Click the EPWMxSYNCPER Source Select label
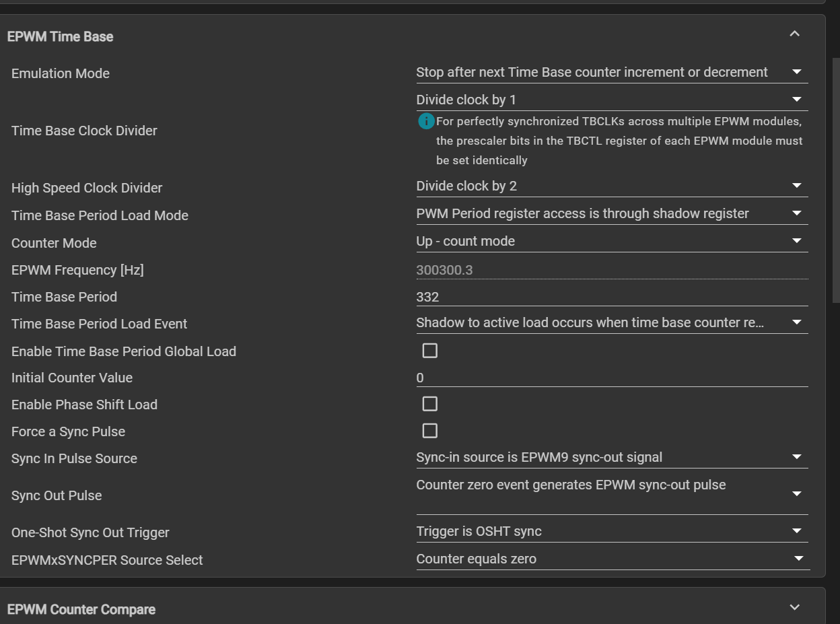 pyautogui.click(x=107, y=560)
